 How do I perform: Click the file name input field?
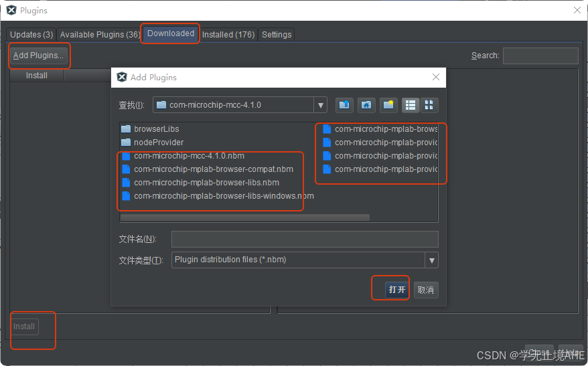tap(305, 239)
